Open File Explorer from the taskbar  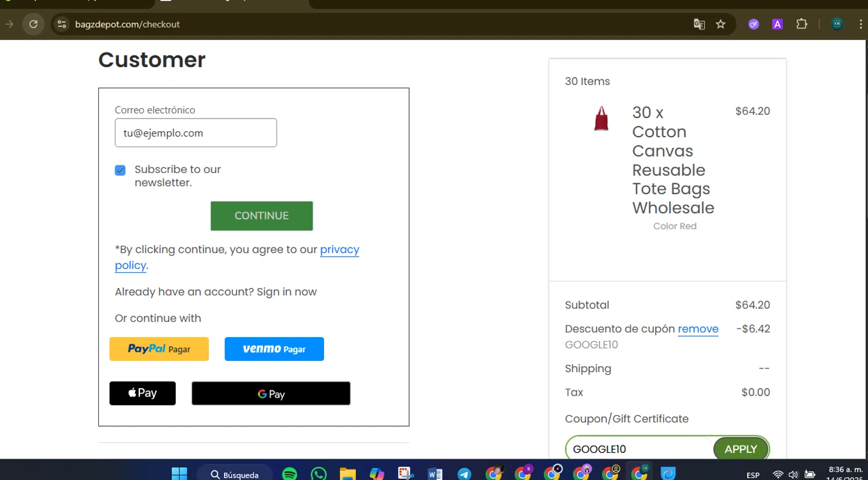[348, 474]
